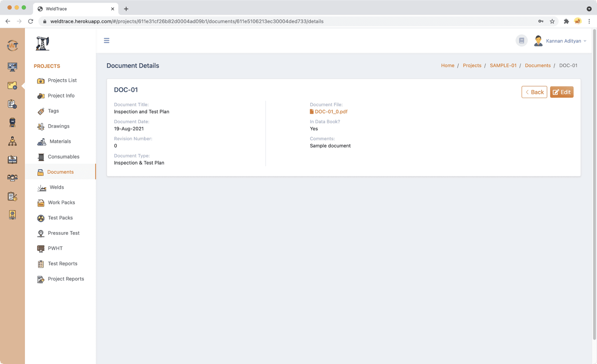
Task: Expand the Kannan Adityan user dropdown
Action: [566, 41]
